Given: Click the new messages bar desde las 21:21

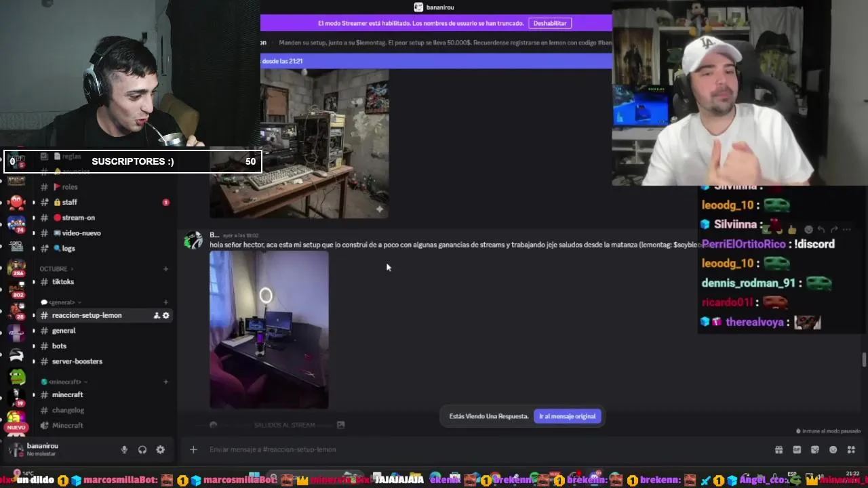Looking at the screenshot, I should coord(436,61).
